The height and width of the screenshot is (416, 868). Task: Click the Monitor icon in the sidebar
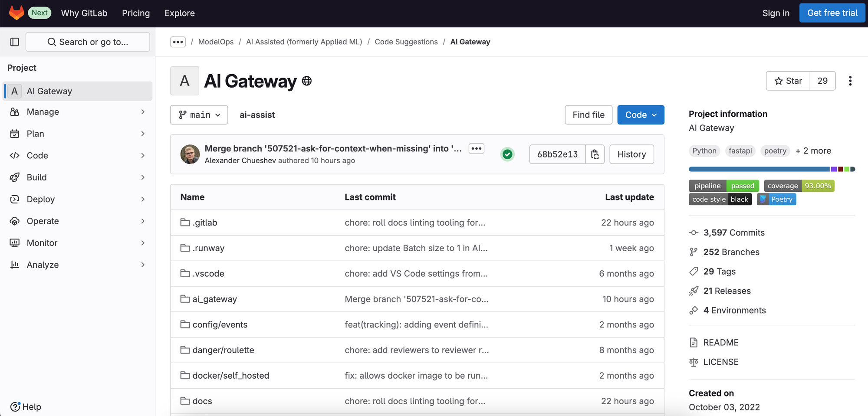point(14,242)
